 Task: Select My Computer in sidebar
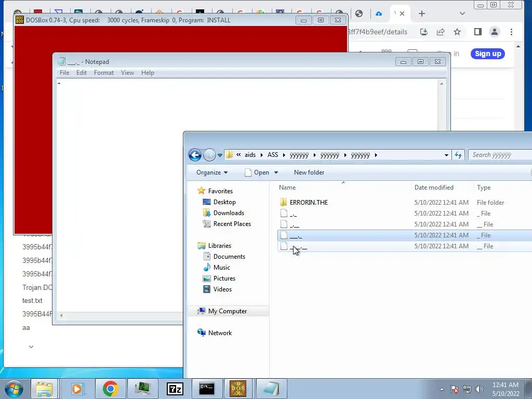point(228,311)
